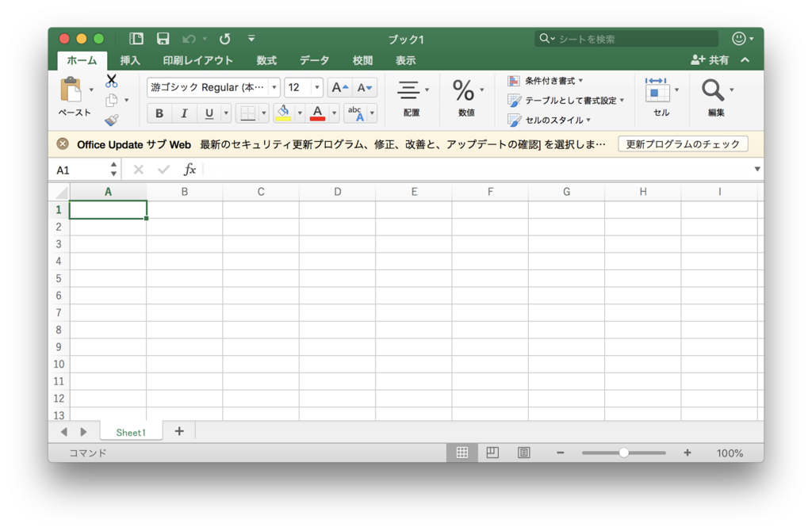Click the percent 数値 icon

pyautogui.click(x=463, y=90)
